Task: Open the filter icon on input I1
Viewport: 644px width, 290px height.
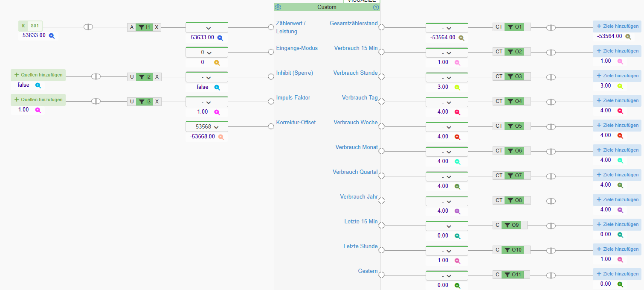Action: (x=141, y=27)
